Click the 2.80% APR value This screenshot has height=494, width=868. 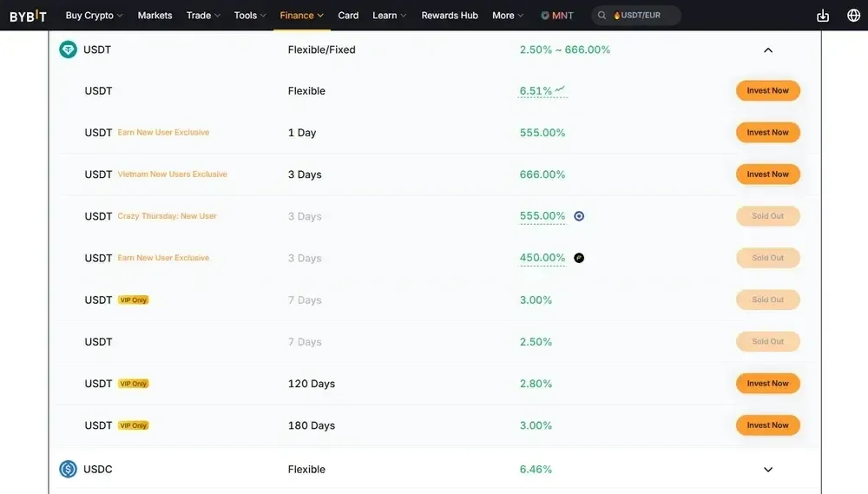pos(536,384)
